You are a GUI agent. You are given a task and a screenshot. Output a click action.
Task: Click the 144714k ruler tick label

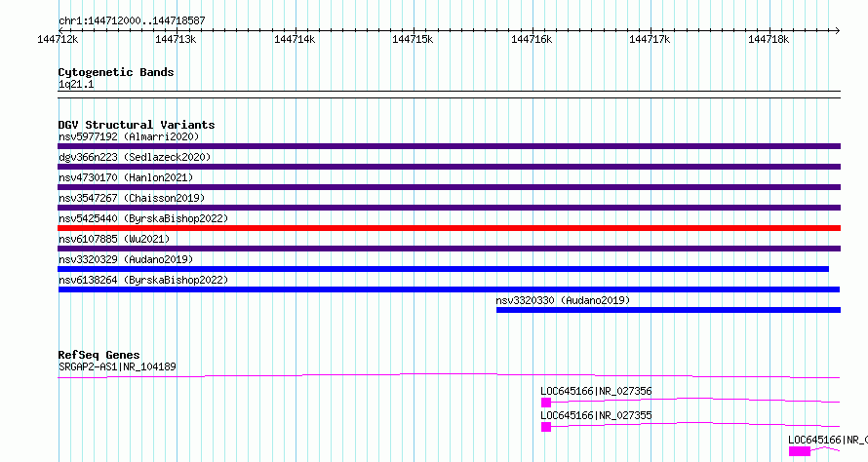[295, 39]
